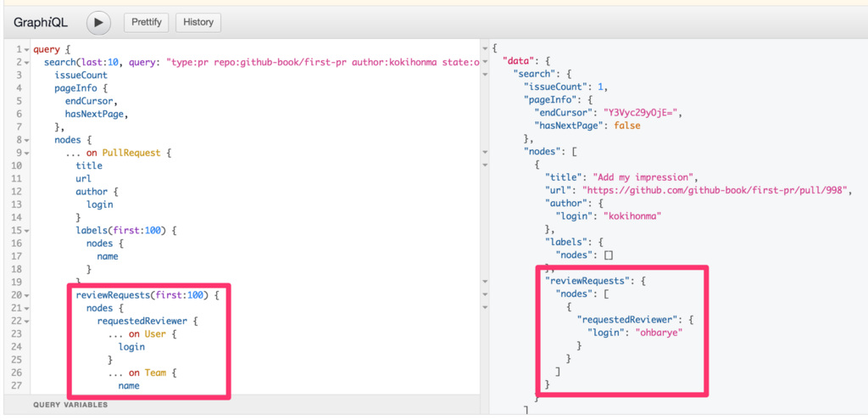Screen dimensions: 868x420
Task: Fold the reviewRequests block at line 20
Action: tap(26, 295)
